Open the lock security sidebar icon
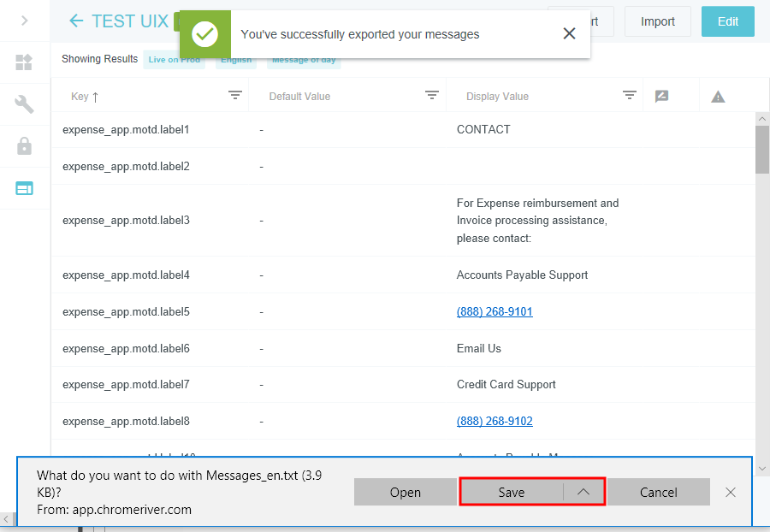 25,146
